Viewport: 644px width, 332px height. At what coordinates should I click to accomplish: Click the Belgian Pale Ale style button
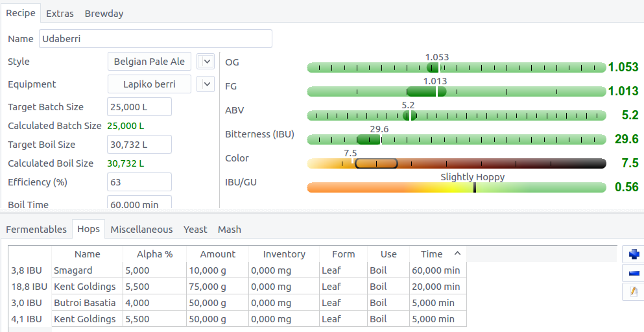[x=149, y=62]
